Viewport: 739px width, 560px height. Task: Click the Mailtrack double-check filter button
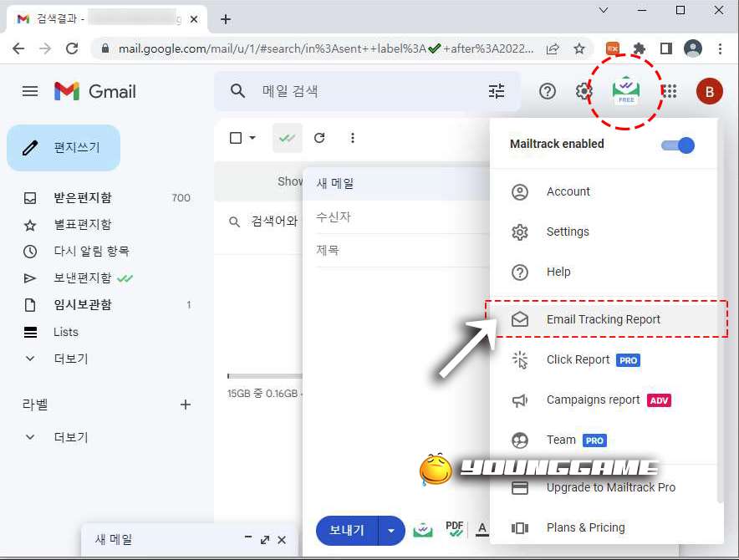click(287, 138)
